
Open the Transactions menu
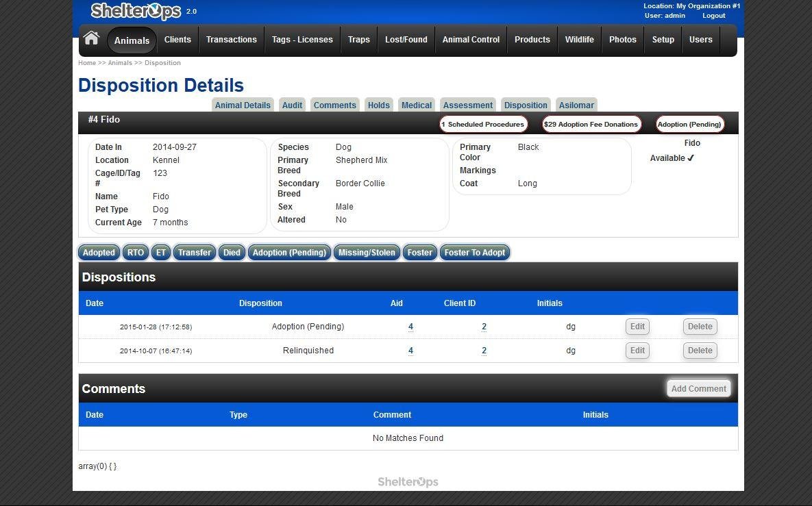click(231, 39)
